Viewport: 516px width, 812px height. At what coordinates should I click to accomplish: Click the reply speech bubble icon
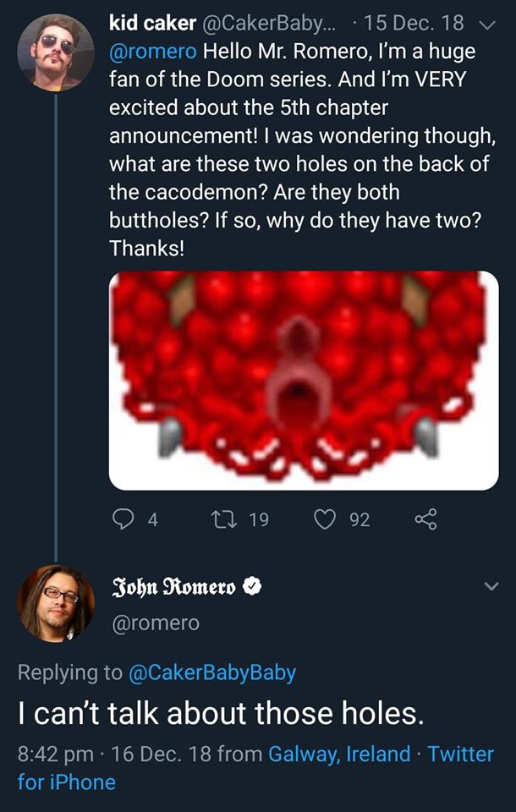(123, 519)
